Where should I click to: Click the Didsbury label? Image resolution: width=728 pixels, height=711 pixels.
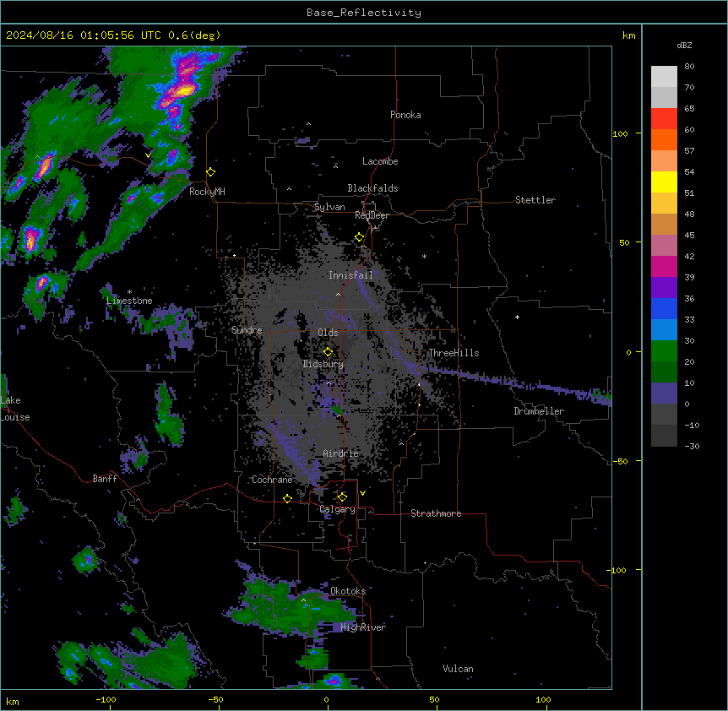(x=323, y=364)
